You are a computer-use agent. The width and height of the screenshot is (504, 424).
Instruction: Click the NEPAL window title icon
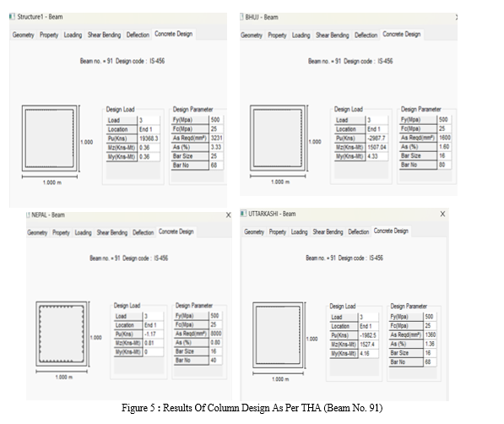pyautogui.click(x=28, y=215)
